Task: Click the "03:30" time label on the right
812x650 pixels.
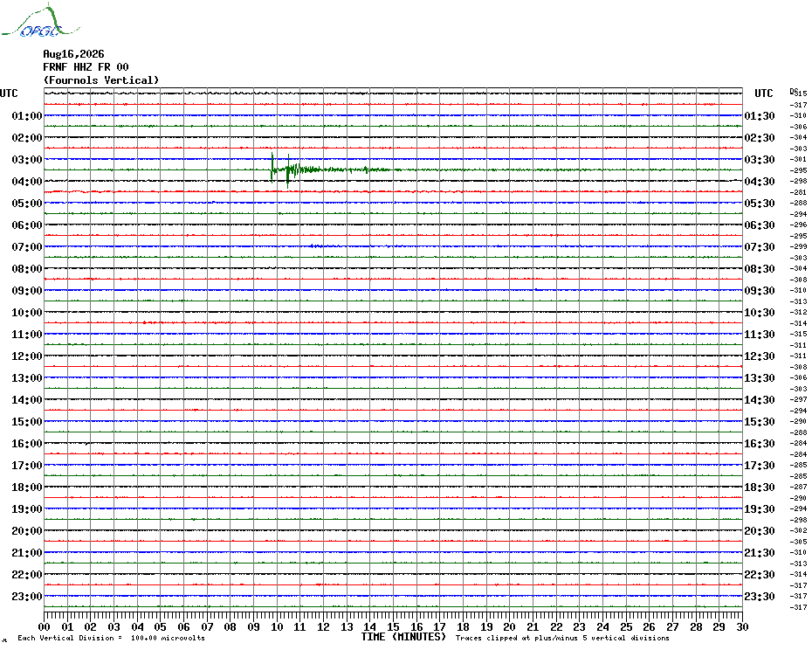Action: 760,159
